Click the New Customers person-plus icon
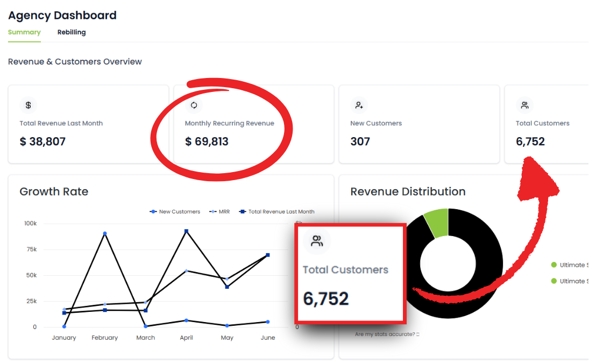 coord(359,105)
